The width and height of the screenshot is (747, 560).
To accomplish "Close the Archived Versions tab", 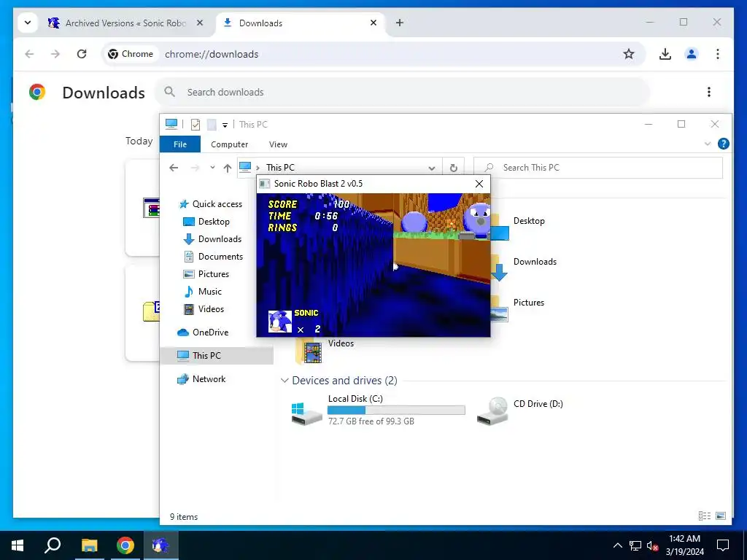I will [x=200, y=23].
